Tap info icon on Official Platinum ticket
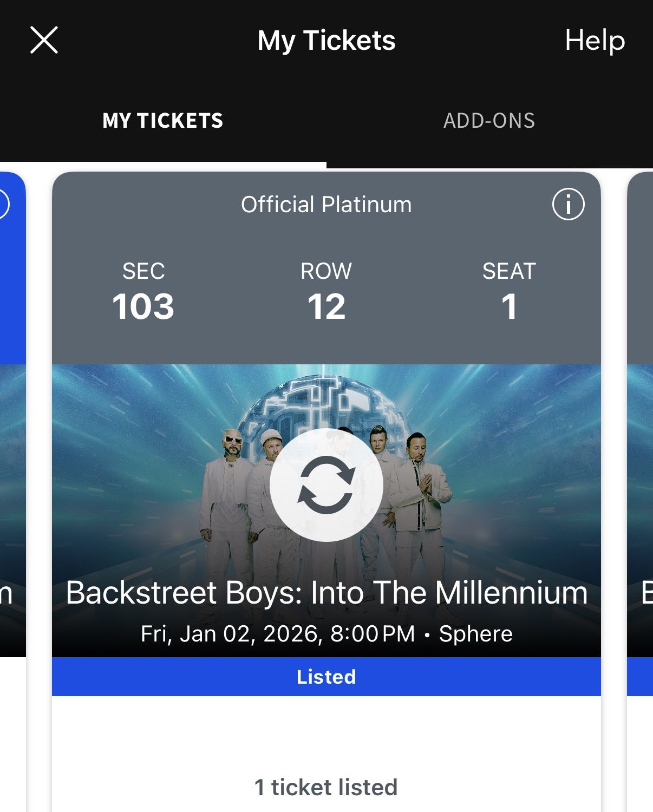 (x=568, y=205)
